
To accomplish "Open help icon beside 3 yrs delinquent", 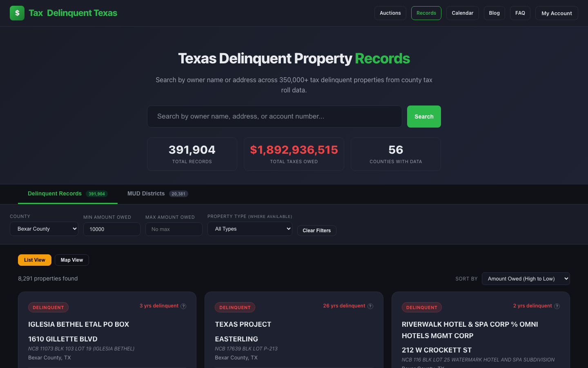I will (183, 306).
